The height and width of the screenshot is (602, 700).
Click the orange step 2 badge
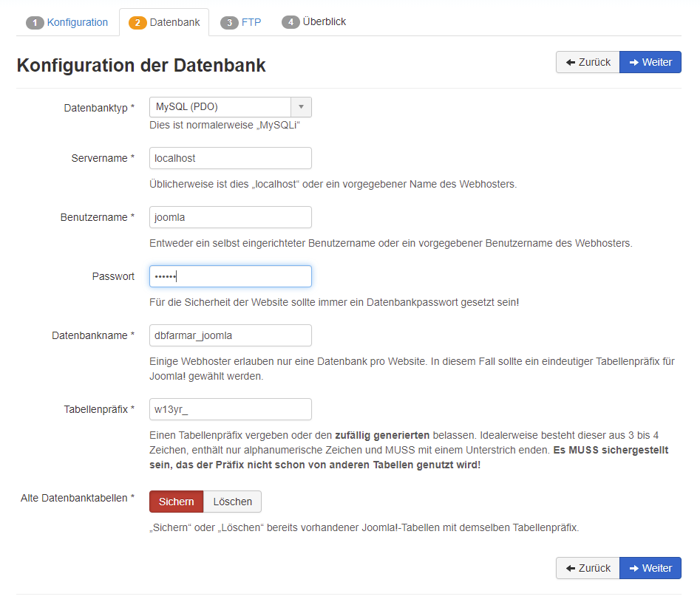137,23
